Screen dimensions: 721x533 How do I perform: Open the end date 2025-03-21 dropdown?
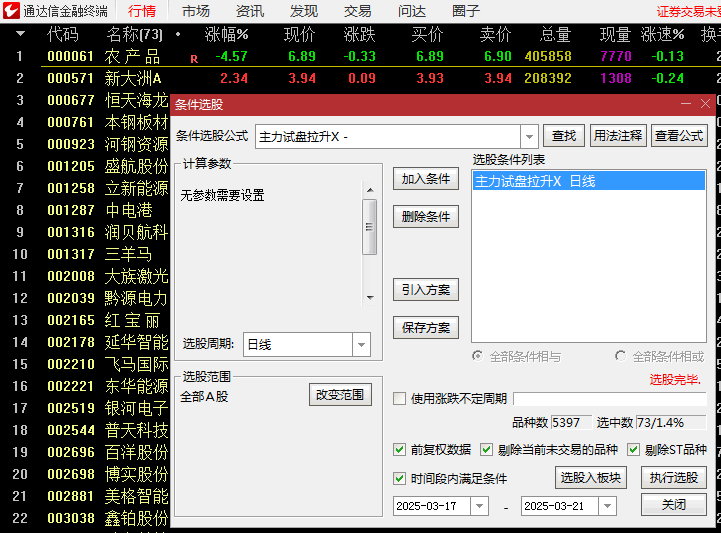[607, 506]
